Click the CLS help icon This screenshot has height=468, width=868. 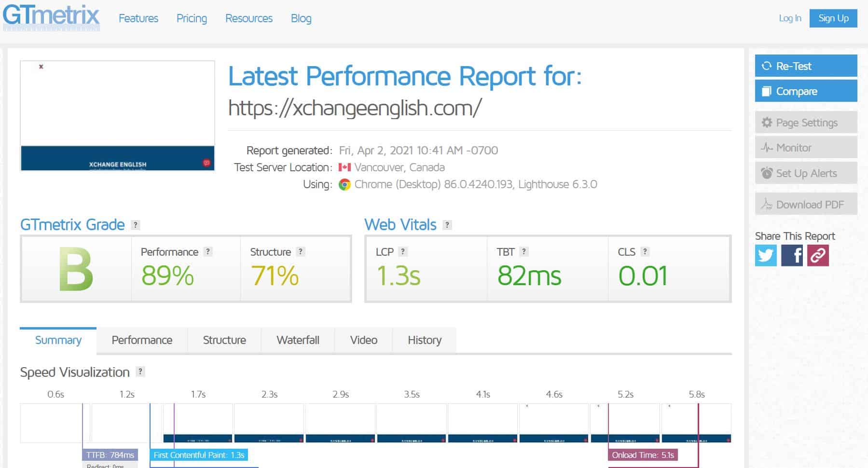tap(645, 251)
